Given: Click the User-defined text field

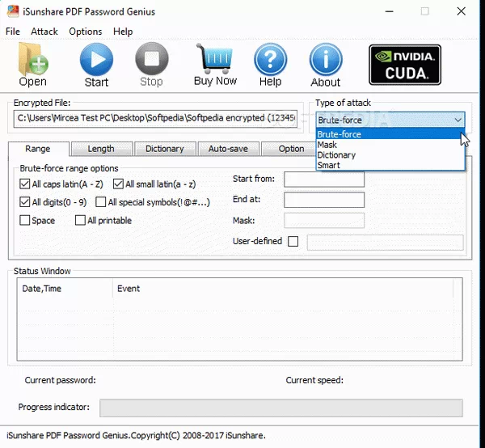Looking at the screenshot, I should [385, 243].
